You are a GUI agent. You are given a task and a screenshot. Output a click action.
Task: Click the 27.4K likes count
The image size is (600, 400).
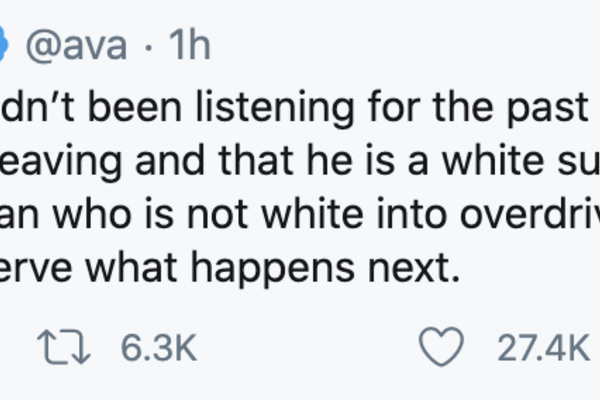click(542, 349)
